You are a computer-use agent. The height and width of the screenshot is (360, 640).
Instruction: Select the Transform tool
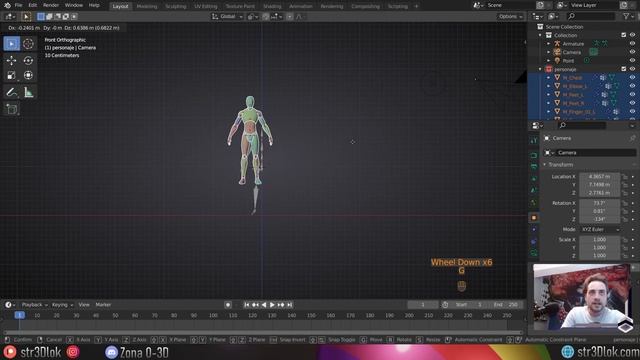[x=28, y=75]
